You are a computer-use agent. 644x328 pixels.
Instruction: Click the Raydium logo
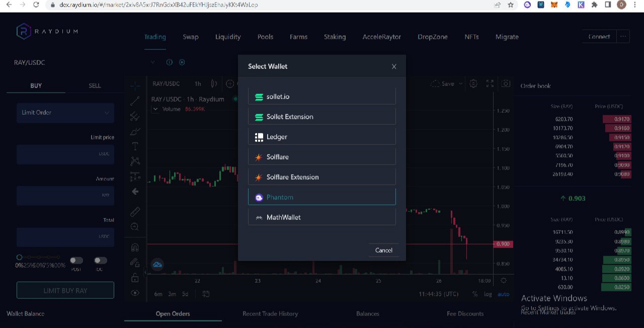pos(47,31)
